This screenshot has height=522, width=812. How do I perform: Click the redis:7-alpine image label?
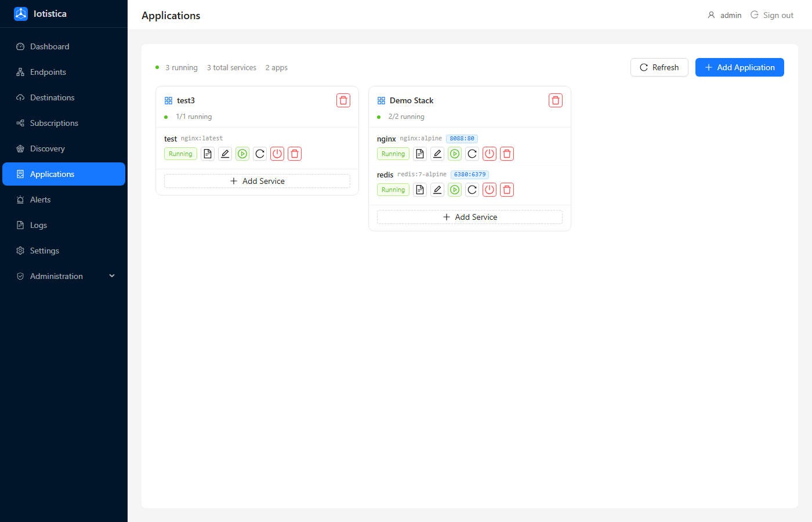[x=422, y=175]
